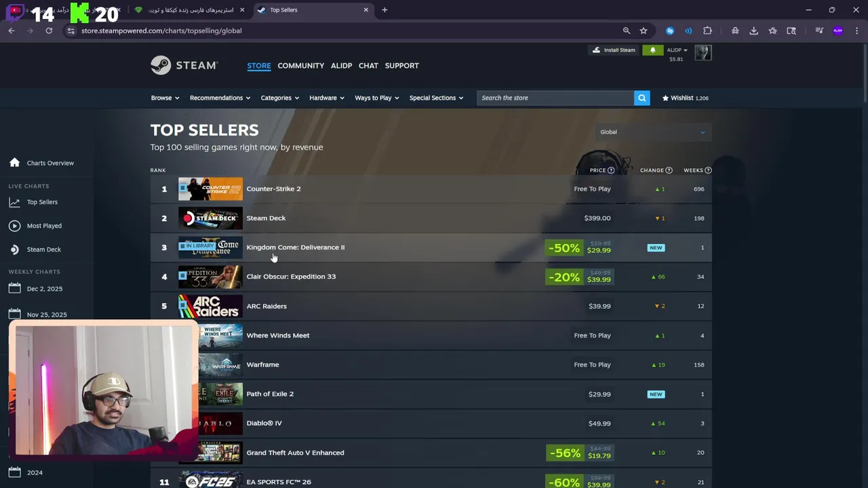Expand the Special Sections menu
The image size is (868, 488).
coord(436,98)
